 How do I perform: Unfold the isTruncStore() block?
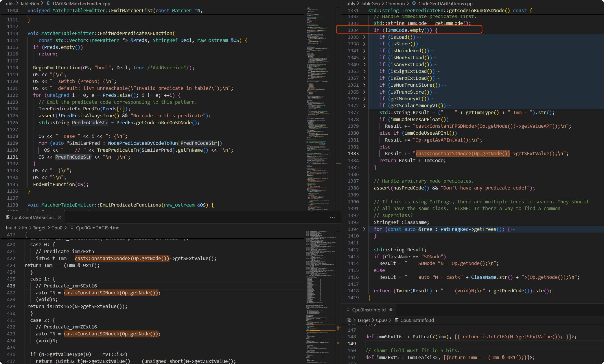(364, 92)
